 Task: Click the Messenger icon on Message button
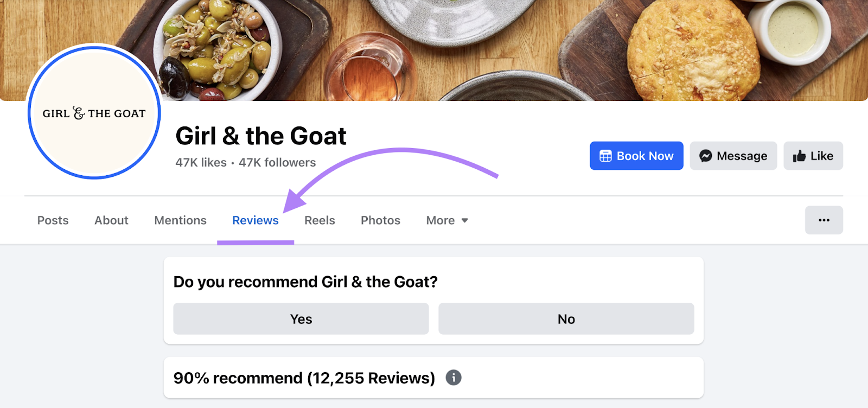(x=705, y=156)
